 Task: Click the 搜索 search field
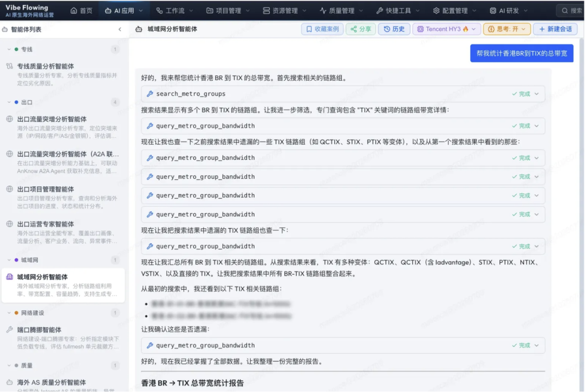[x=571, y=10]
